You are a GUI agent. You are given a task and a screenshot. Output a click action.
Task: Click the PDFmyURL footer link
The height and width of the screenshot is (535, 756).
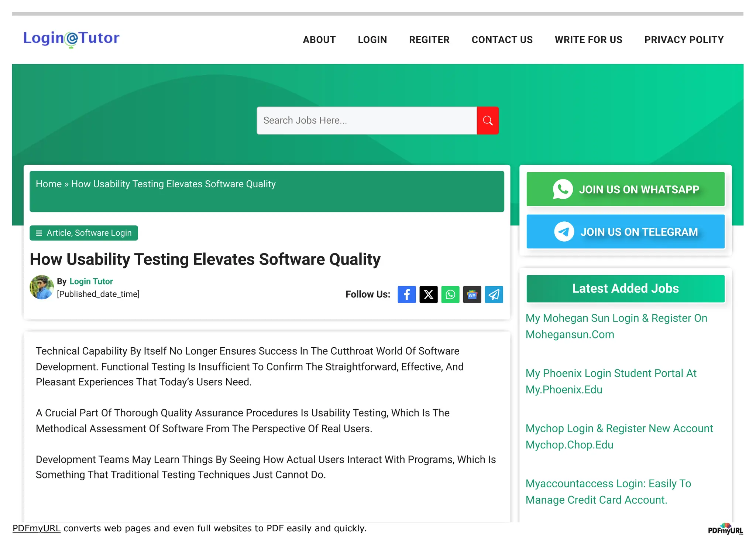pyautogui.click(x=36, y=528)
